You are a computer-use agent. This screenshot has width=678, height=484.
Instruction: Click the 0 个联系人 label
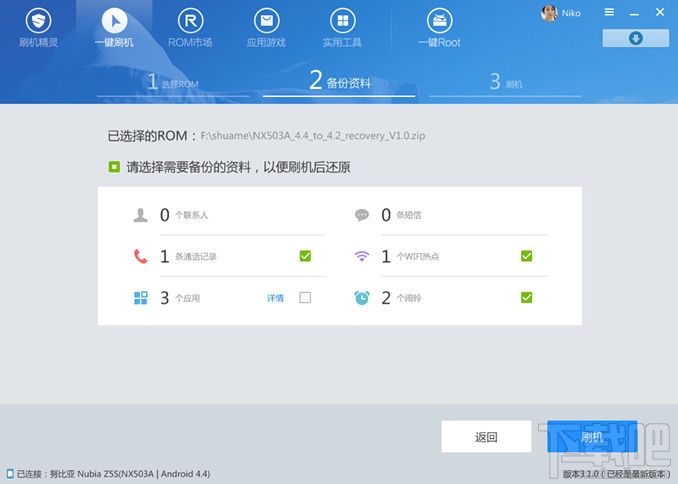tap(184, 215)
